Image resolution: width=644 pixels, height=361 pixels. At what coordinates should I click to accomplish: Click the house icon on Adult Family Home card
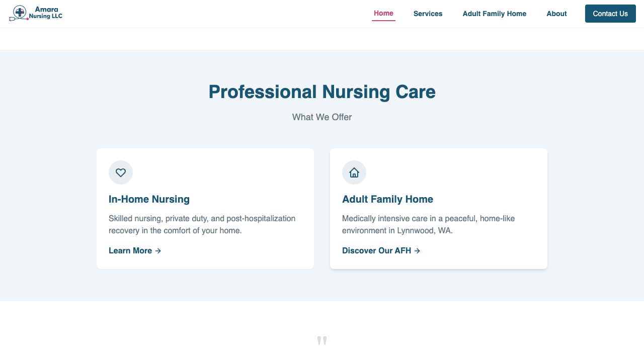point(354,172)
